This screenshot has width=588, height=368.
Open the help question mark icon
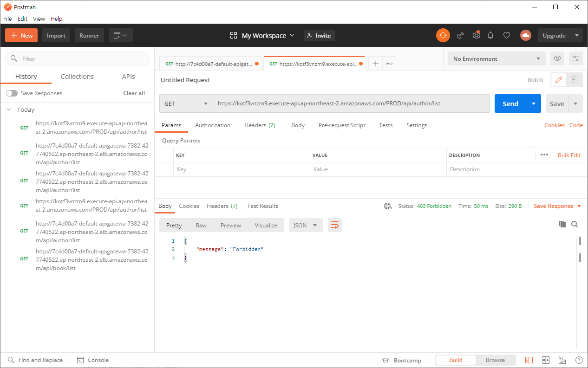click(x=579, y=360)
